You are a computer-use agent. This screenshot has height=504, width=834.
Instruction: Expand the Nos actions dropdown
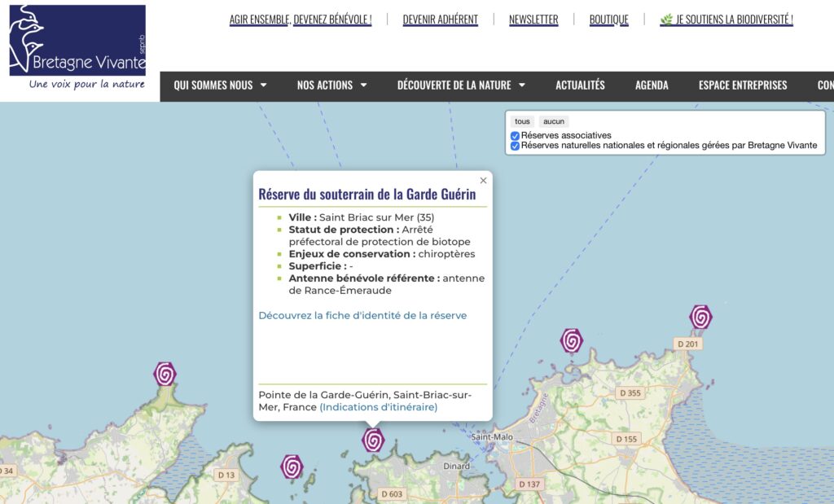331,85
